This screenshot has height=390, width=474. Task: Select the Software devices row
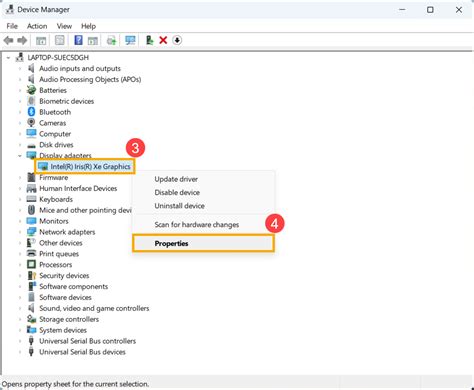pos(65,297)
